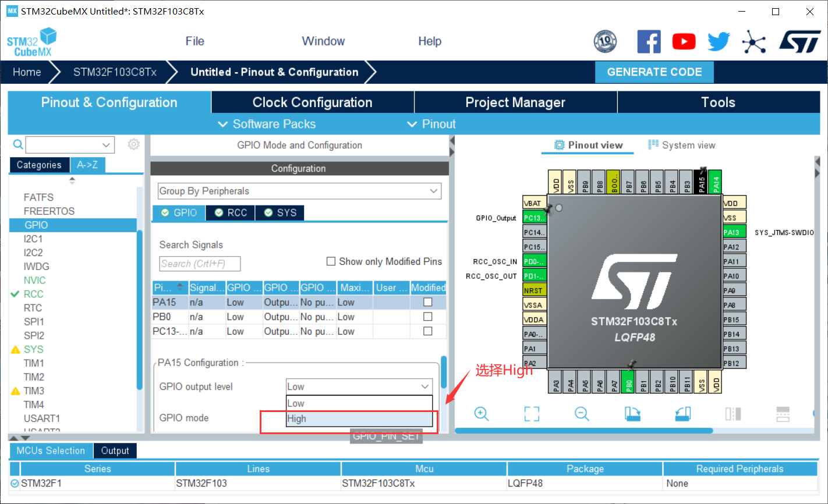Click the search magnifier icon

click(18, 144)
